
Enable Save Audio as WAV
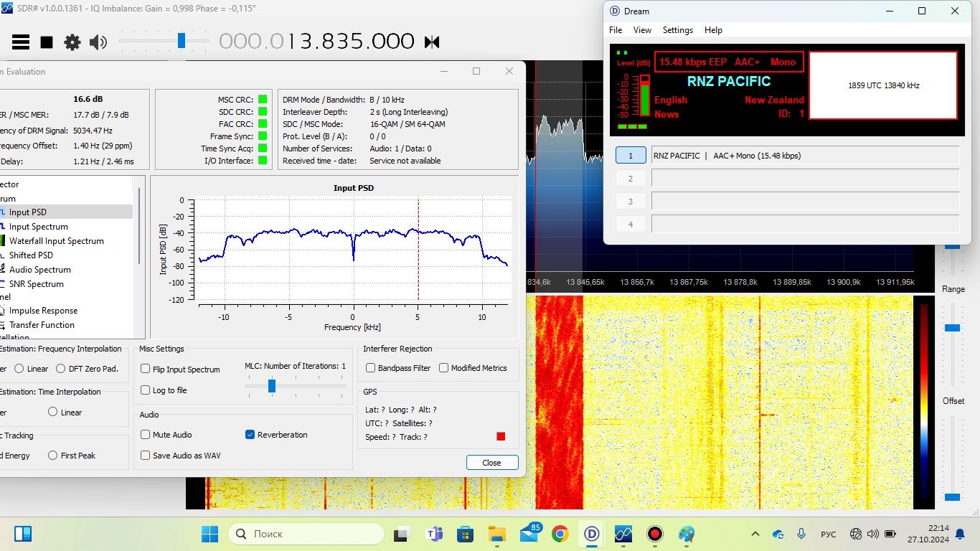point(146,456)
